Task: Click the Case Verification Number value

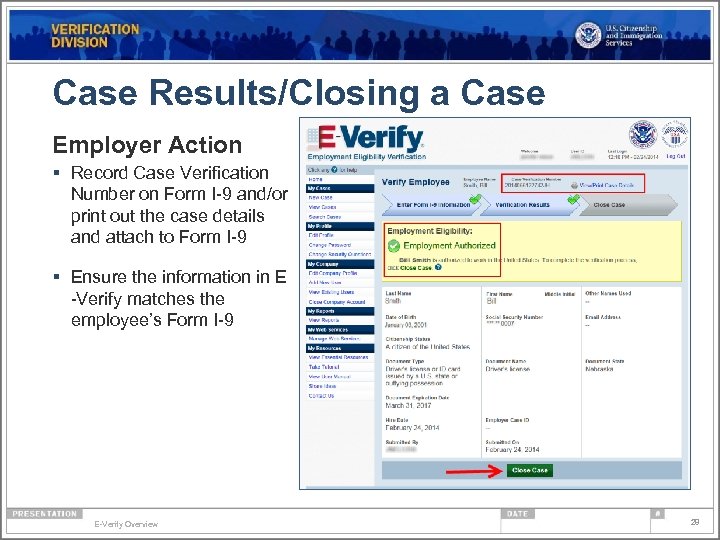Action: (x=527, y=186)
